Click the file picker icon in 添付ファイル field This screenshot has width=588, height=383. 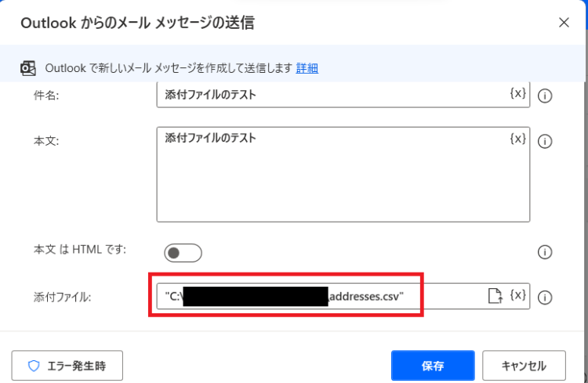(x=495, y=296)
